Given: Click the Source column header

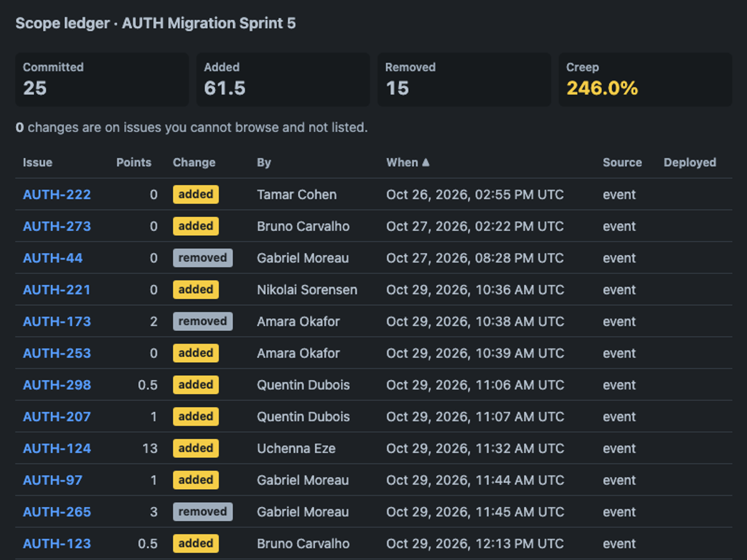Looking at the screenshot, I should coord(622,162).
